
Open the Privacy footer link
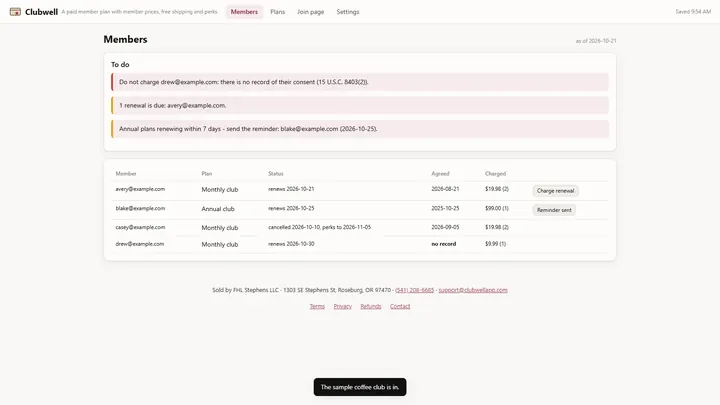coord(343,306)
